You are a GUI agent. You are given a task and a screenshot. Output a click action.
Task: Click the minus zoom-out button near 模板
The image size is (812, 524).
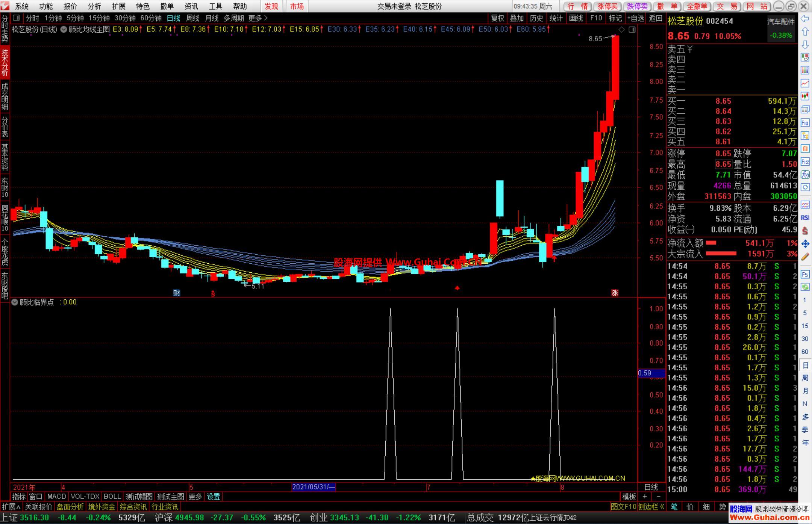[658, 497]
